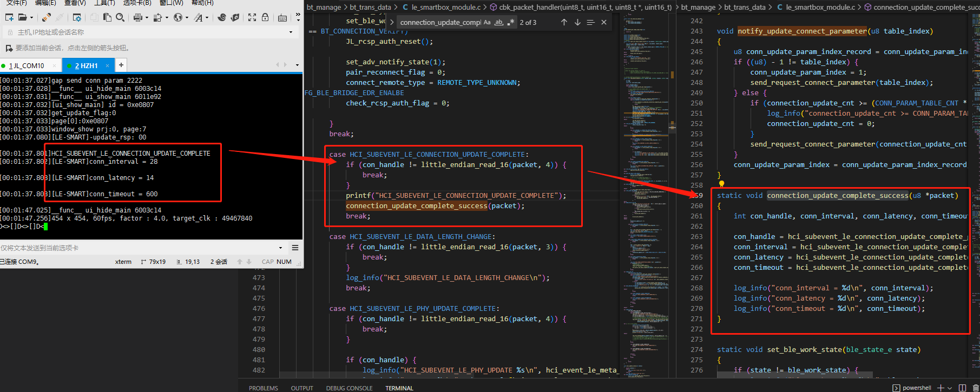Screen dimensions: 980x392
Task: Click the new session icon in Xshell toolbar
Action: (x=9, y=17)
